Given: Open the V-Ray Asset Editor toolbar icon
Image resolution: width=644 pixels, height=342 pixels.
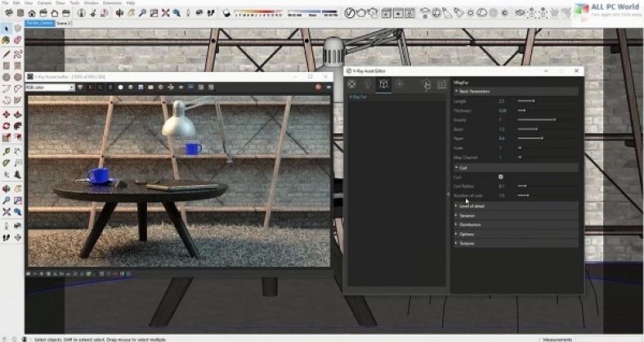Looking at the screenshot, I should click(350, 13).
